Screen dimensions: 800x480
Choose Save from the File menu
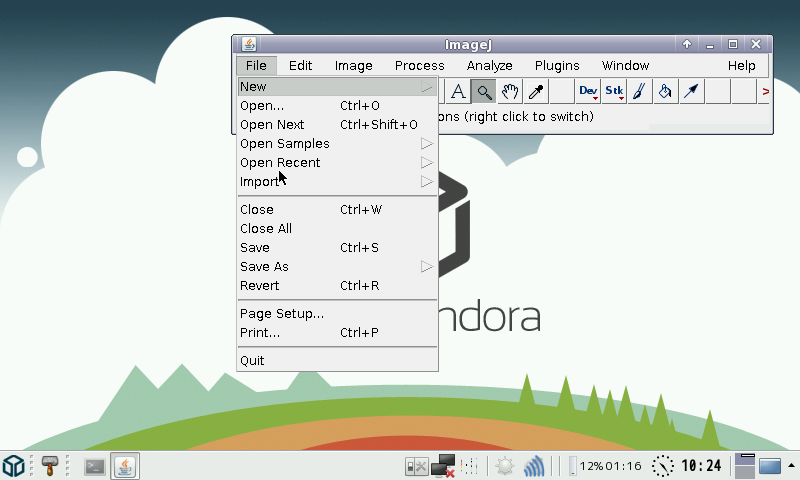pos(337,247)
